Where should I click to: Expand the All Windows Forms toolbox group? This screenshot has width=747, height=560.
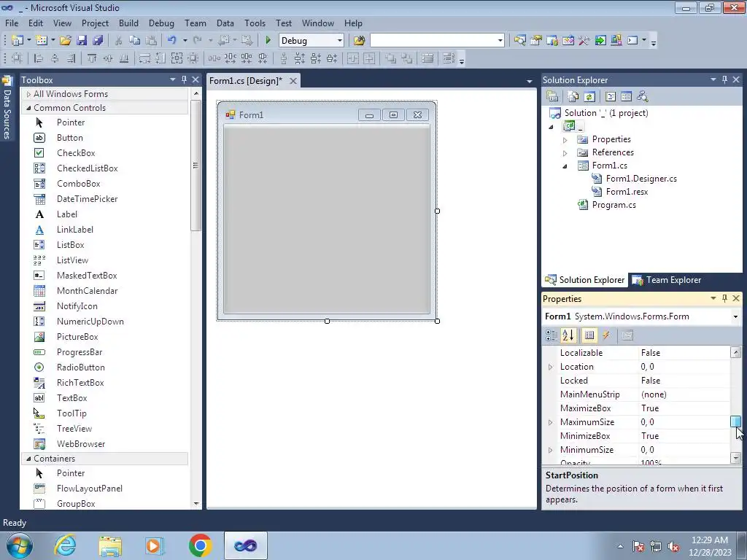[28, 94]
